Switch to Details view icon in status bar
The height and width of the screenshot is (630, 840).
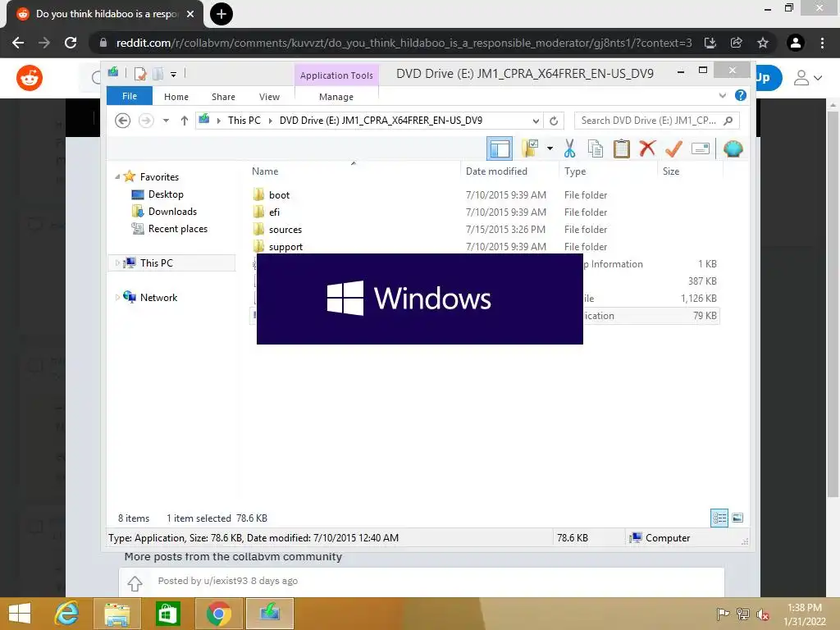tap(719, 518)
